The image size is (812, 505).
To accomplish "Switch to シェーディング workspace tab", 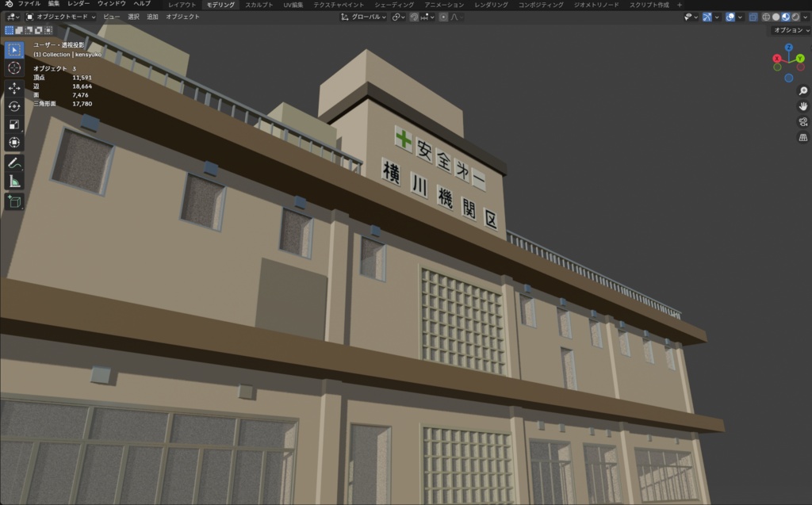I will 394,5.
